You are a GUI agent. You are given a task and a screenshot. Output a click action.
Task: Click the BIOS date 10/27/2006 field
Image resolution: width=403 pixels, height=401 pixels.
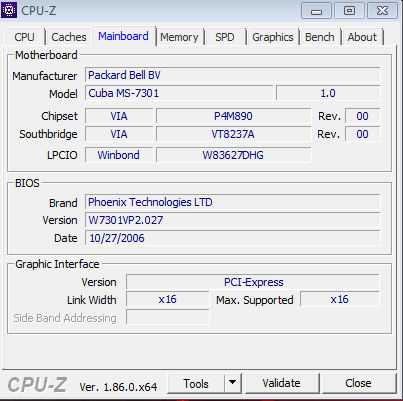232,238
